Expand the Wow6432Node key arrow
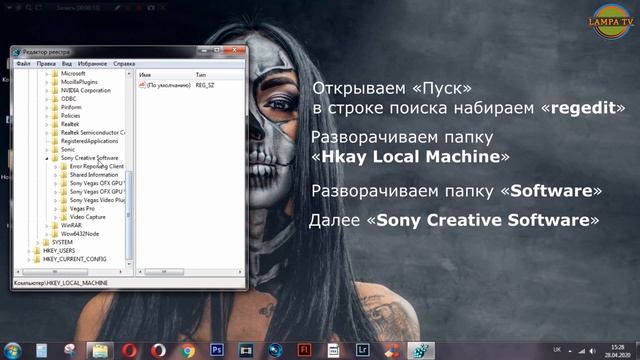 [47, 234]
